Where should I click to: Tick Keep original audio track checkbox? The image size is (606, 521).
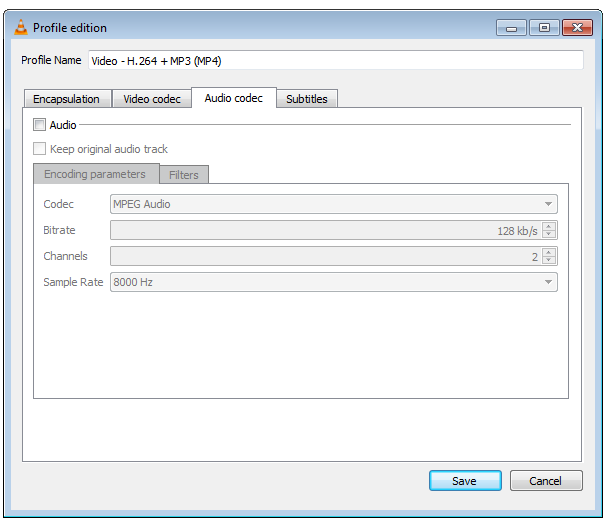40,149
